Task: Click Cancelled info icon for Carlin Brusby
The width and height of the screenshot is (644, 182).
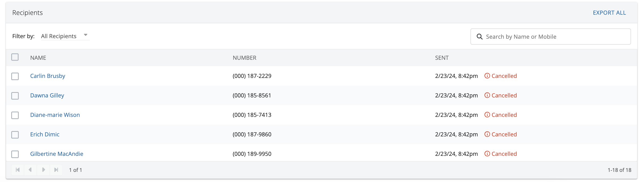Action: [487, 76]
